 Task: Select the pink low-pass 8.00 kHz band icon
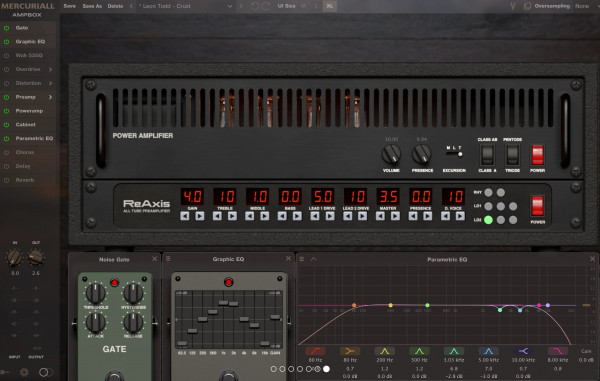pyautogui.click(x=558, y=351)
